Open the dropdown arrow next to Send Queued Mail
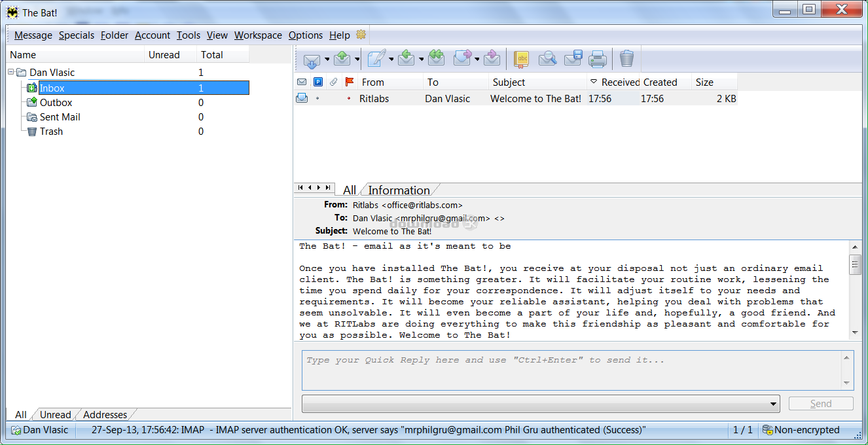The image size is (868, 445). (x=357, y=60)
